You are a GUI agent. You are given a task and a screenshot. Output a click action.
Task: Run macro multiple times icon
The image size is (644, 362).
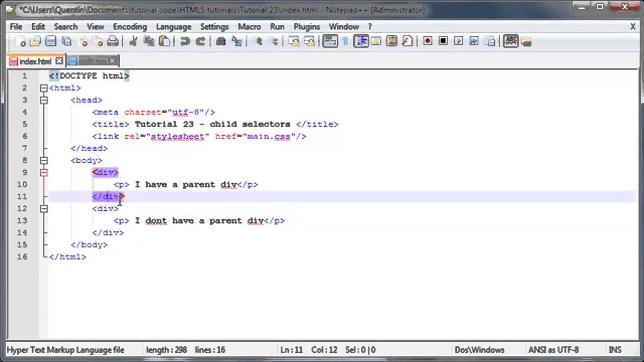click(x=474, y=42)
